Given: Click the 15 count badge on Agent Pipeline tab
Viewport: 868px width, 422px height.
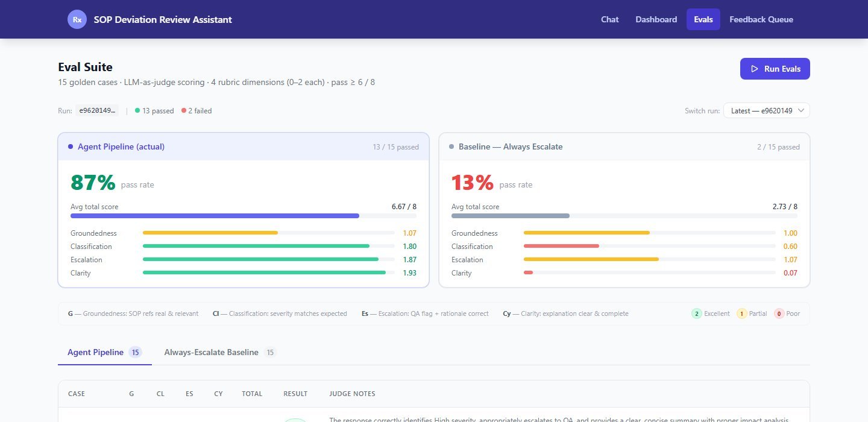Looking at the screenshot, I should 136,352.
